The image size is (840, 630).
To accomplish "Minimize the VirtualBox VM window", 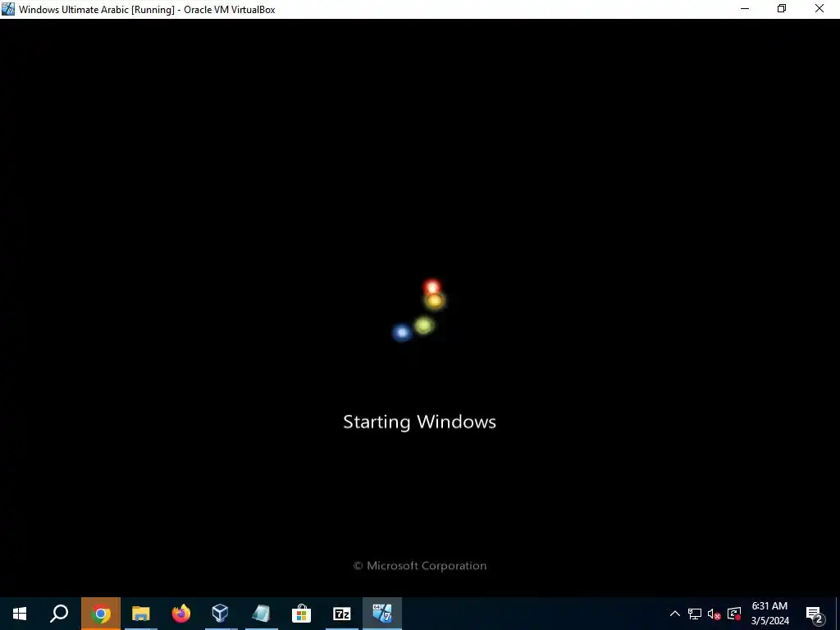I will 745,9.
